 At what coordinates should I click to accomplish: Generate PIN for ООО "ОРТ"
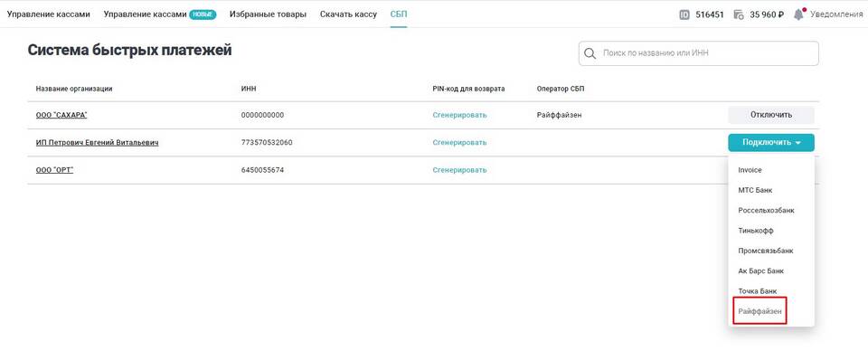coord(459,170)
